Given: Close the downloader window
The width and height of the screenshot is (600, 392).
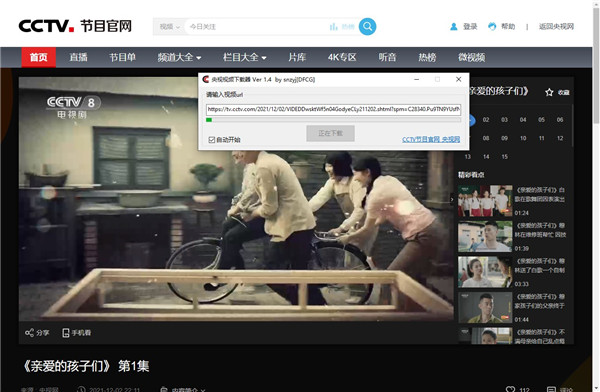Looking at the screenshot, I should [x=458, y=79].
